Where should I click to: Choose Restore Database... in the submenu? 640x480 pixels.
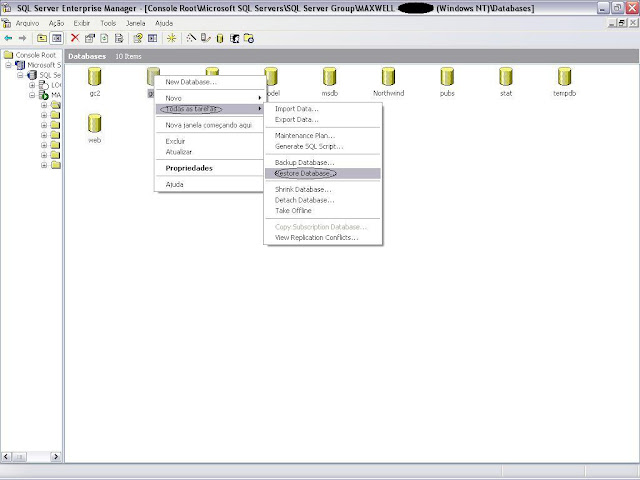point(323,173)
